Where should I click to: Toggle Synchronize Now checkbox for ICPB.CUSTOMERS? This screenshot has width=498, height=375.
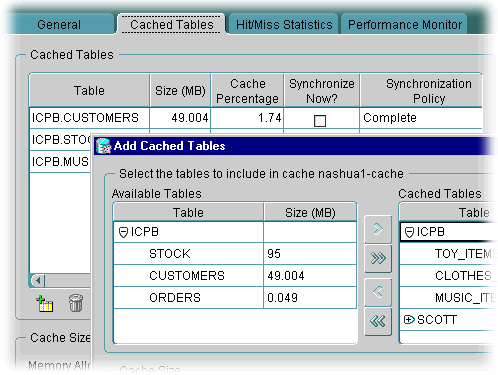point(320,121)
